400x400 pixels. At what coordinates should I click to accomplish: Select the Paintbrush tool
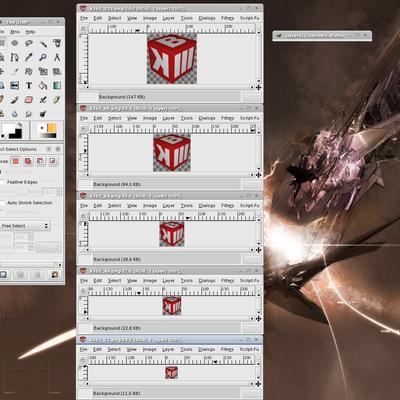tap(15, 100)
